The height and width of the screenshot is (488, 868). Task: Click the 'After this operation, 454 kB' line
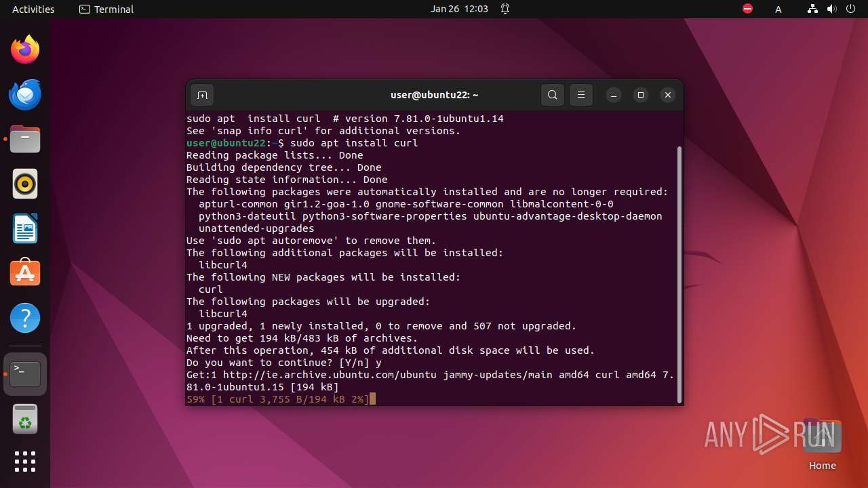[x=391, y=350]
